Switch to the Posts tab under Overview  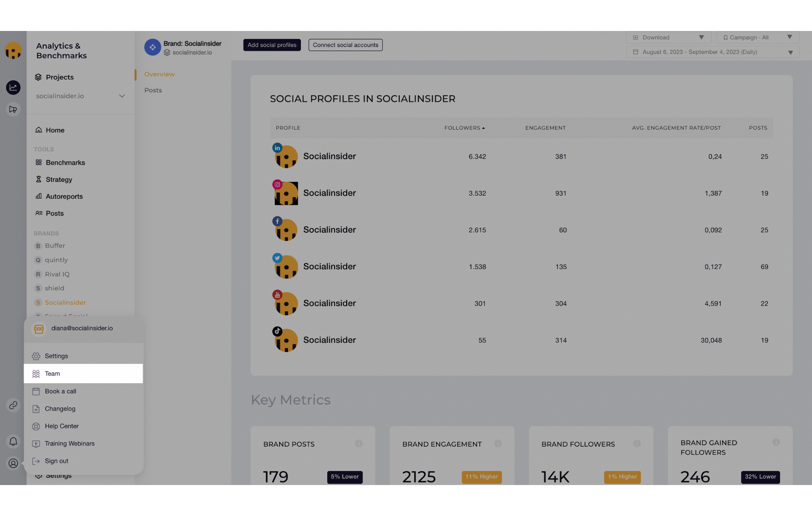153,90
